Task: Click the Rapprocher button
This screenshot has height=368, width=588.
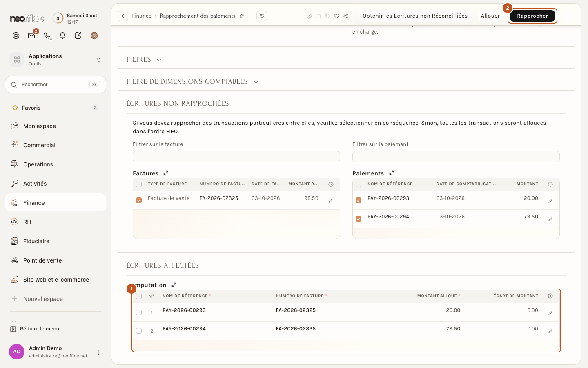Action: (x=532, y=16)
